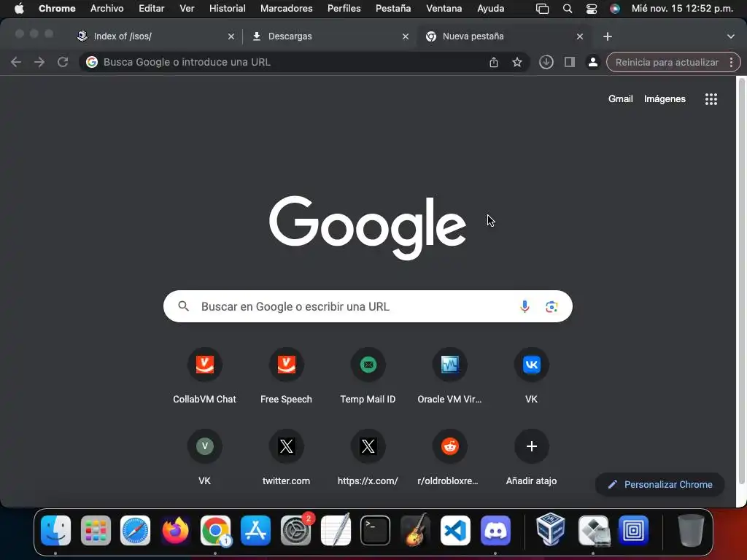Open the Google apps grid
The height and width of the screenshot is (560, 747).
[711, 99]
